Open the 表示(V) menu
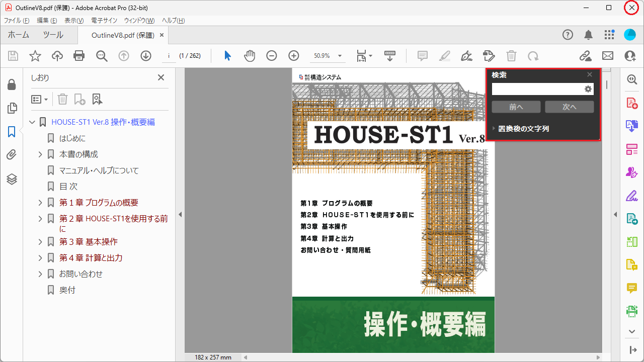The image size is (644, 362). [x=74, y=21]
